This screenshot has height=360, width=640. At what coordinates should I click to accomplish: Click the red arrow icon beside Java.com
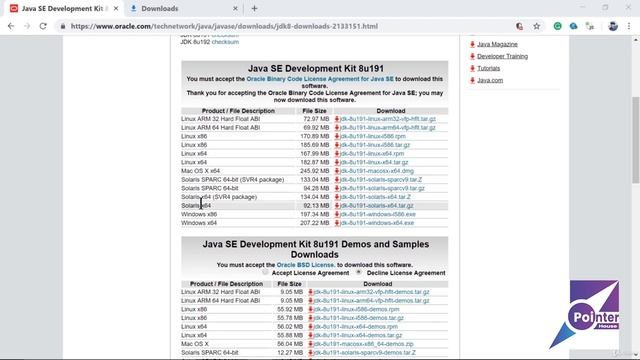coord(472,80)
